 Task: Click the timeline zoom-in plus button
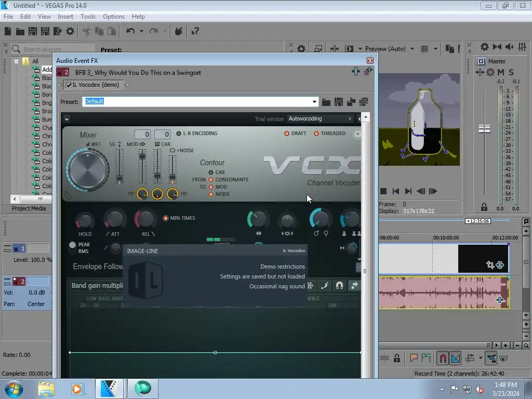point(506,345)
